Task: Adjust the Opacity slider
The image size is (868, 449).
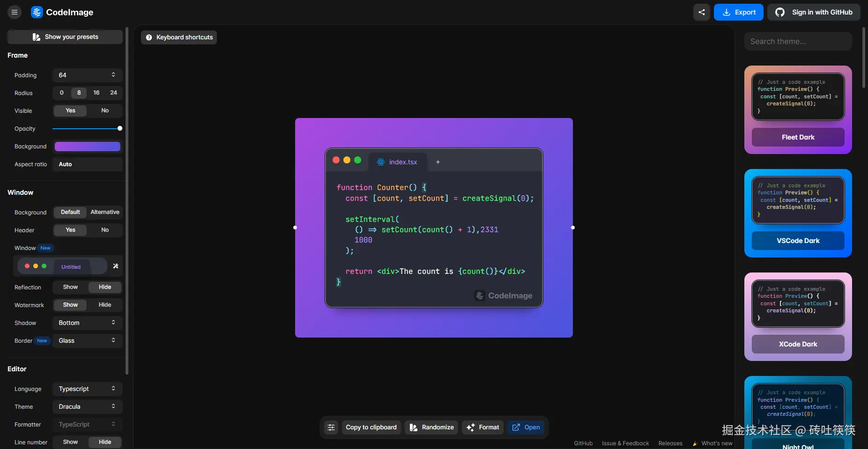Action: click(87, 128)
